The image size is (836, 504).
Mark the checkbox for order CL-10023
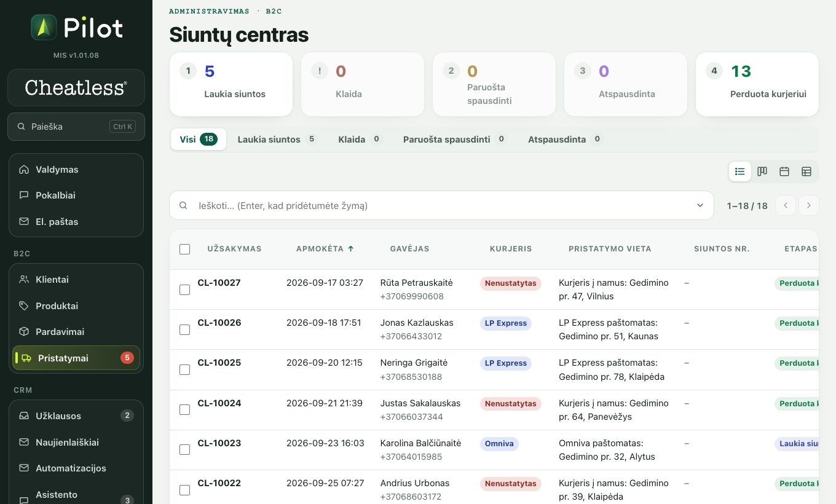[x=184, y=449]
